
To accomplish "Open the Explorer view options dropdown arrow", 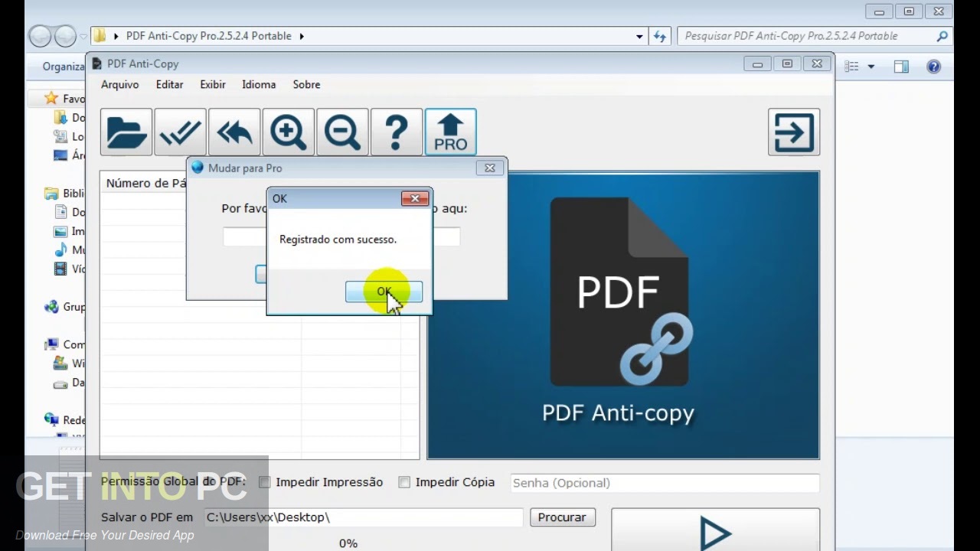I will (871, 67).
